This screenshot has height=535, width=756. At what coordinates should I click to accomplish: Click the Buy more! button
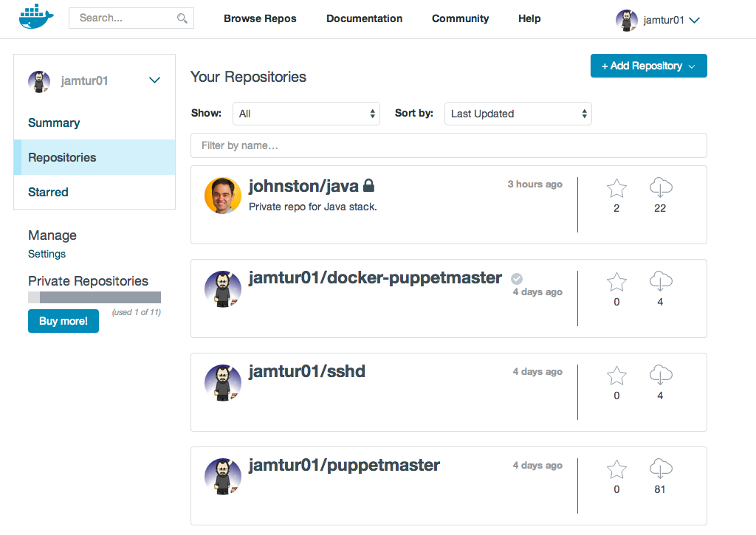[x=63, y=321]
